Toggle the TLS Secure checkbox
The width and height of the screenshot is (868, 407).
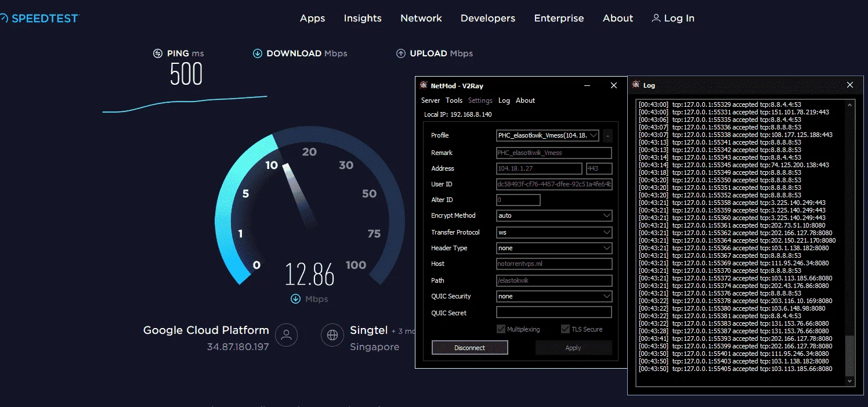566,329
